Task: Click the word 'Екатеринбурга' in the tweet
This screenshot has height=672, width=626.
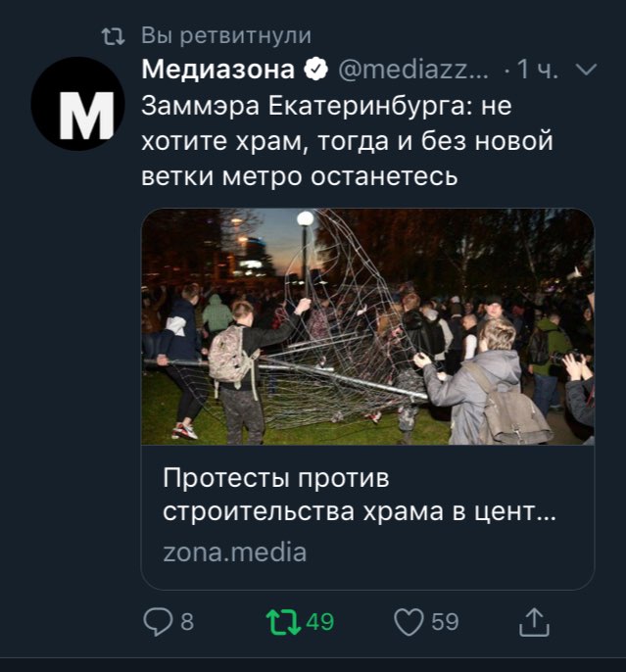Action: tap(370, 106)
